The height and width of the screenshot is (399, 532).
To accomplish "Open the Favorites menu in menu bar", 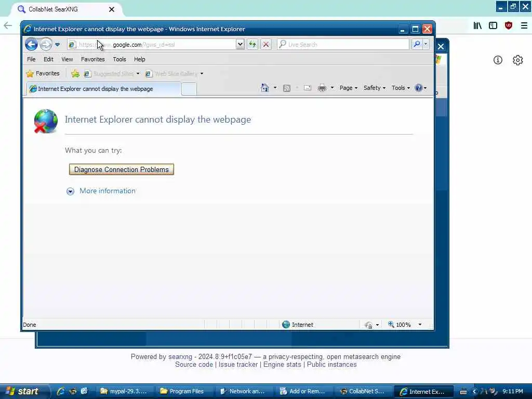I will [92, 59].
